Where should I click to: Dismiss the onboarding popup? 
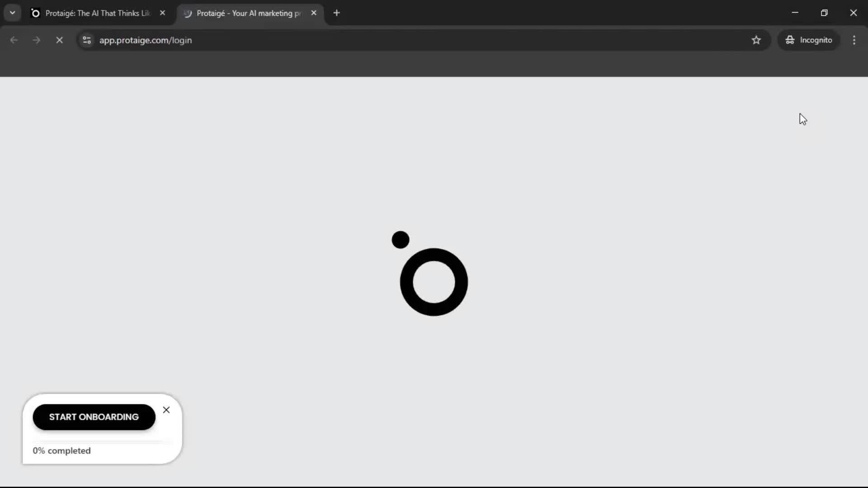coord(166,410)
